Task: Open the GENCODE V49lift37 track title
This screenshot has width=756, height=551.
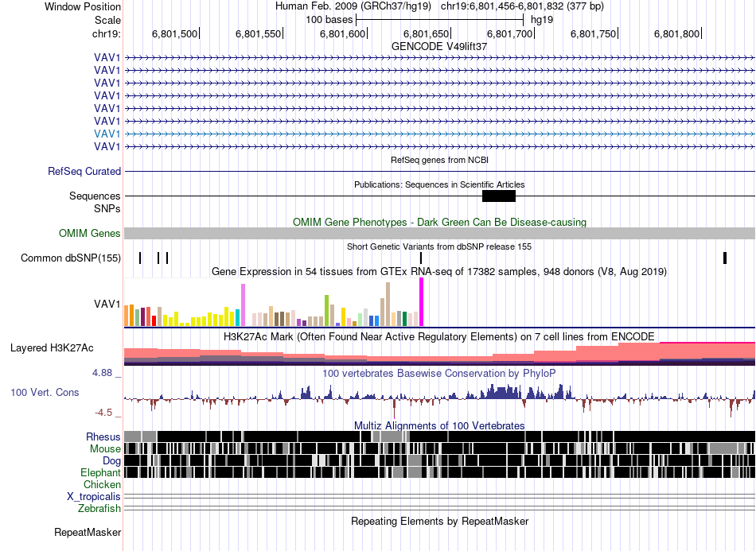Action: point(438,46)
